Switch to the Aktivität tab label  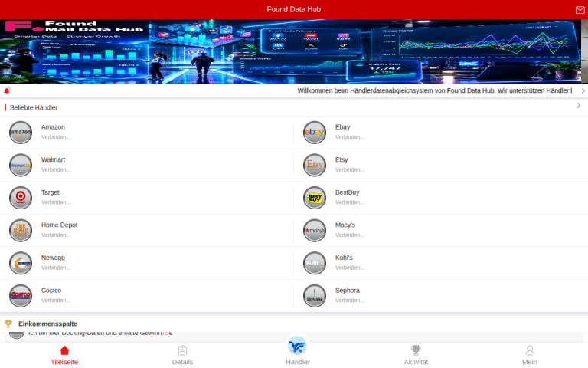(x=416, y=362)
